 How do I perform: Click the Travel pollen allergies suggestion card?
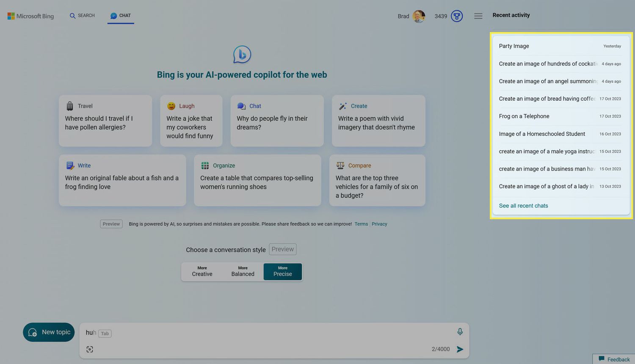coord(105,121)
